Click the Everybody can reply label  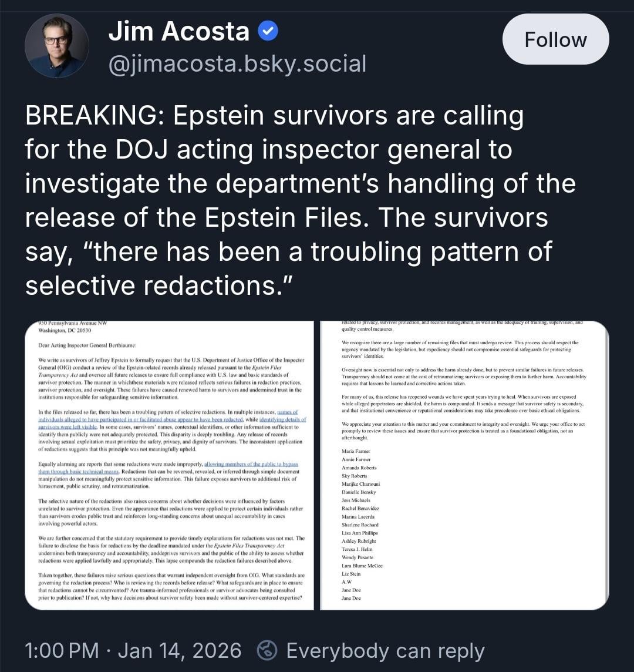pyautogui.click(x=385, y=650)
